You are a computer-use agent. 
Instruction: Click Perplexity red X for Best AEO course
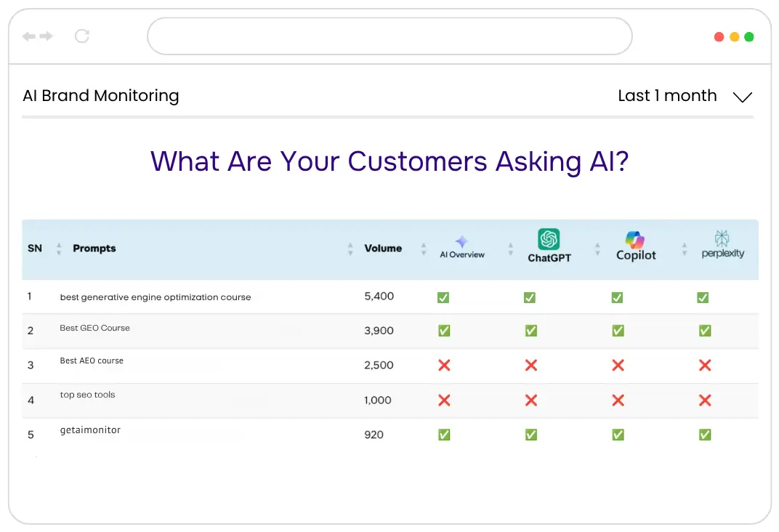click(x=705, y=366)
